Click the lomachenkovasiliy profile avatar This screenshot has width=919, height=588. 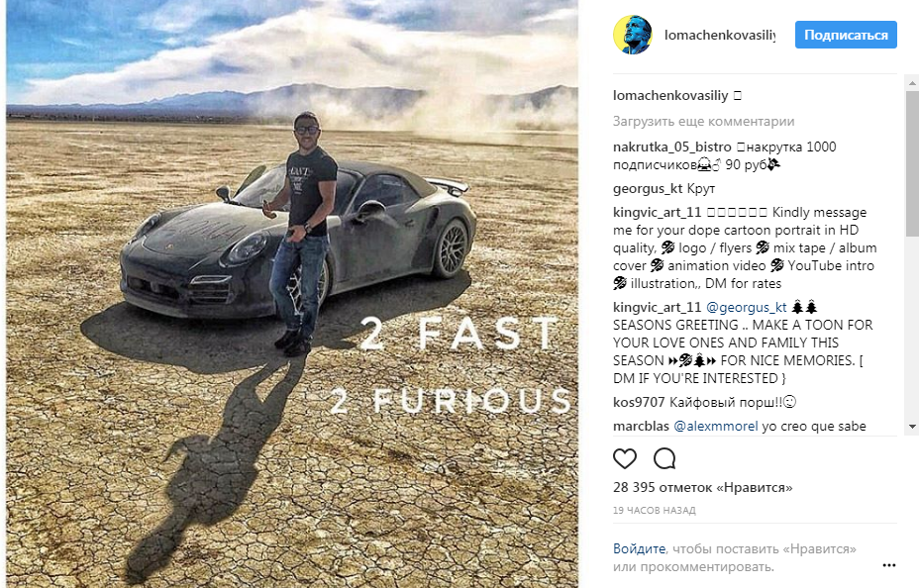point(633,35)
